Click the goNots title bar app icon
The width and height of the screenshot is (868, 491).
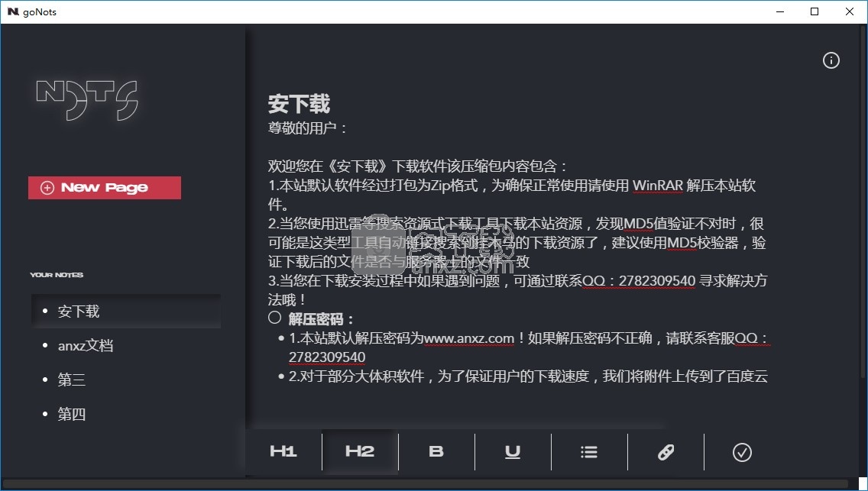[x=13, y=11]
